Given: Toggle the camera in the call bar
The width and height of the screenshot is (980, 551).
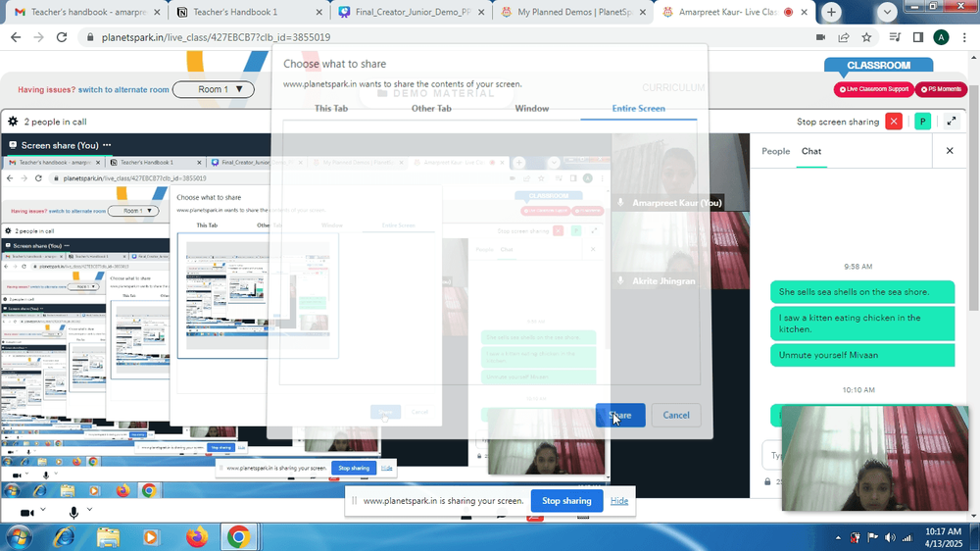Looking at the screenshot, I should pyautogui.click(x=26, y=513).
